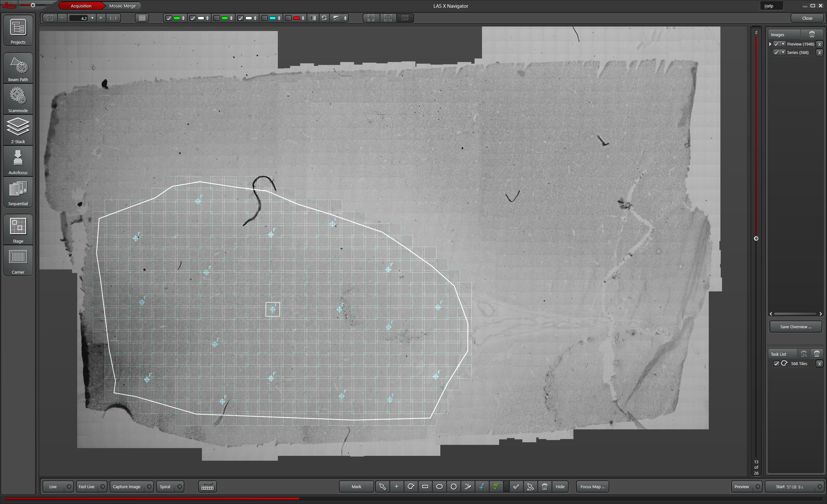Select the polygon region drawing tool
The image size is (827, 504).
(411, 487)
